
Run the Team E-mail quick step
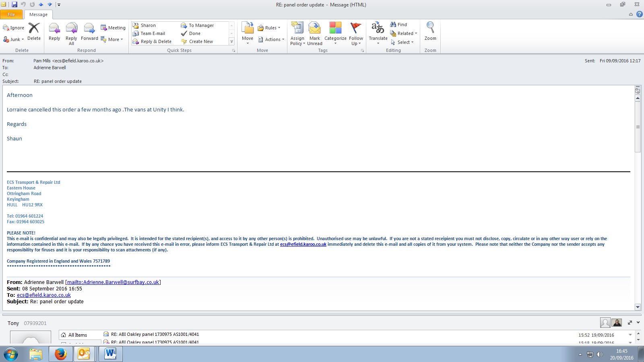point(149,33)
